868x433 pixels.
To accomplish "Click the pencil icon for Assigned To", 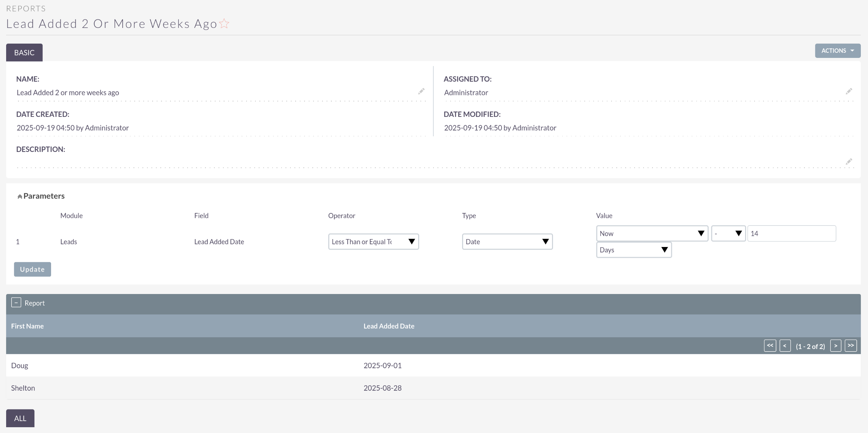I will (849, 91).
